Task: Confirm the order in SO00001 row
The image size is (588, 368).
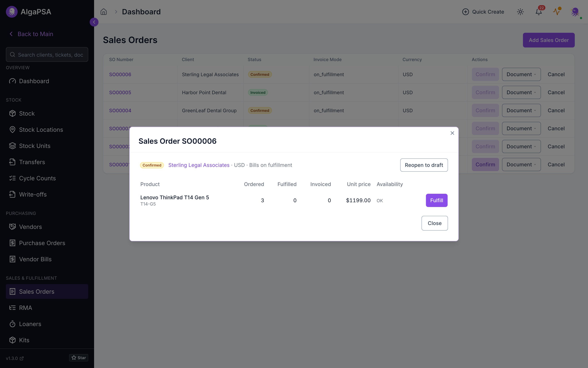Action: tap(485, 164)
